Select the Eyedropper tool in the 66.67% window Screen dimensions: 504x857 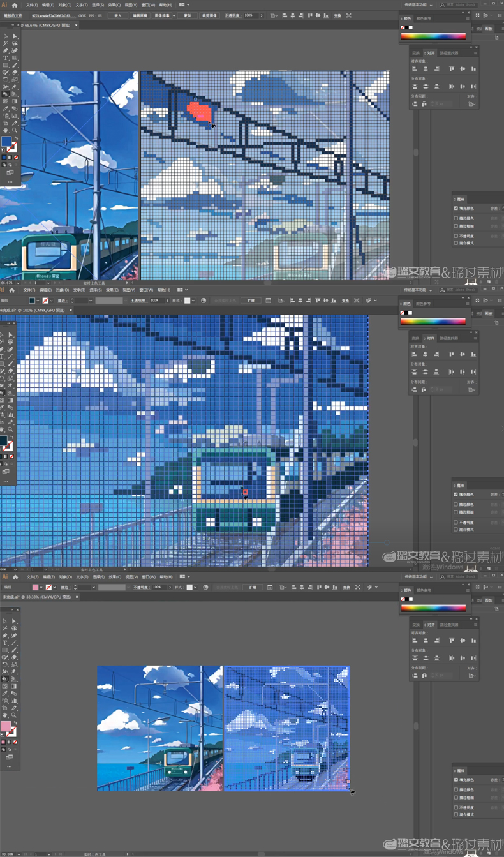tap(5, 108)
